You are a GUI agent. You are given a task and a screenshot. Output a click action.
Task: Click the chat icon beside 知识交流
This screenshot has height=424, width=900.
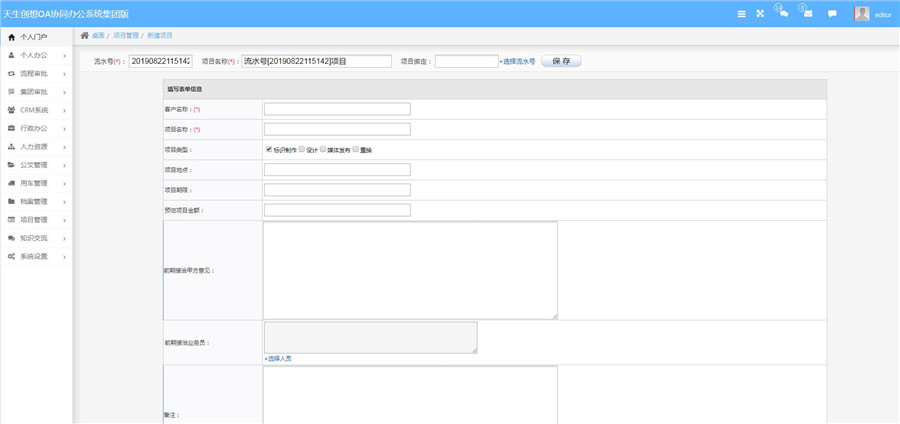coord(11,238)
